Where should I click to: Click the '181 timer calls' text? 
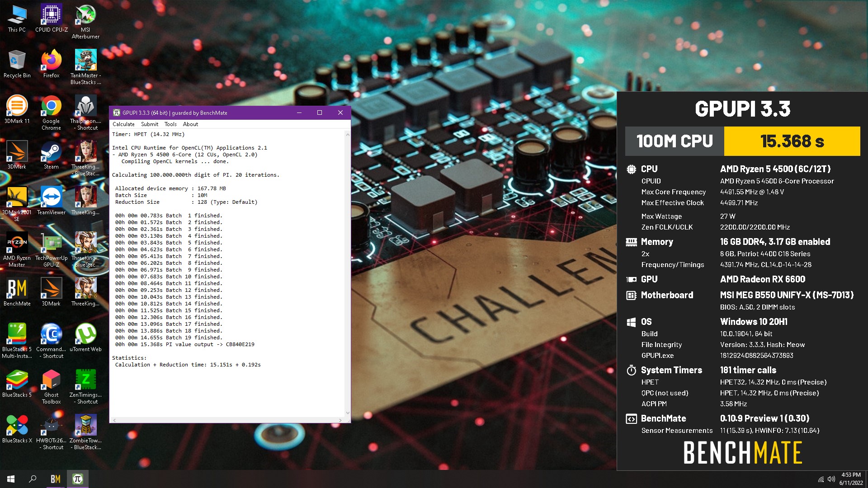(x=748, y=370)
